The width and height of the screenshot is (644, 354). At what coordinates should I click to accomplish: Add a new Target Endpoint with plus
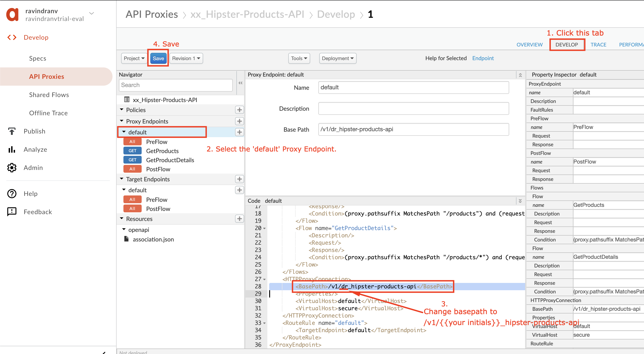pos(239,179)
